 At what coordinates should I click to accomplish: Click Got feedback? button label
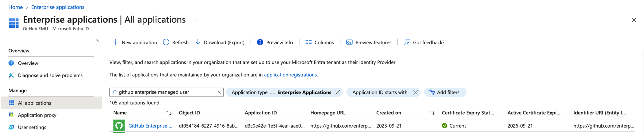[x=428, y=43]
